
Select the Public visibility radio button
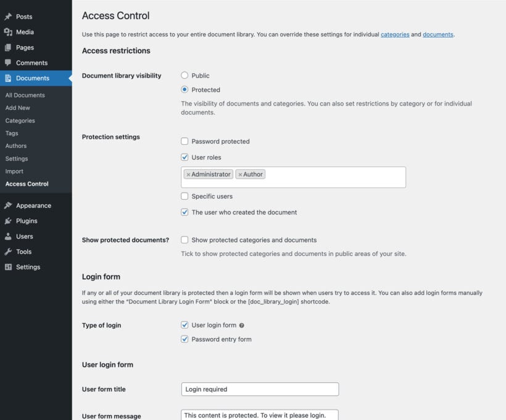point(184,74)
